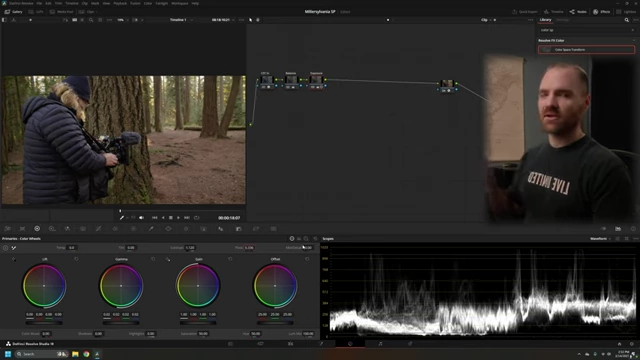This screenshot has width=640, height=360.
Task: Click the Effects library search icon
Action: [627, 20]
